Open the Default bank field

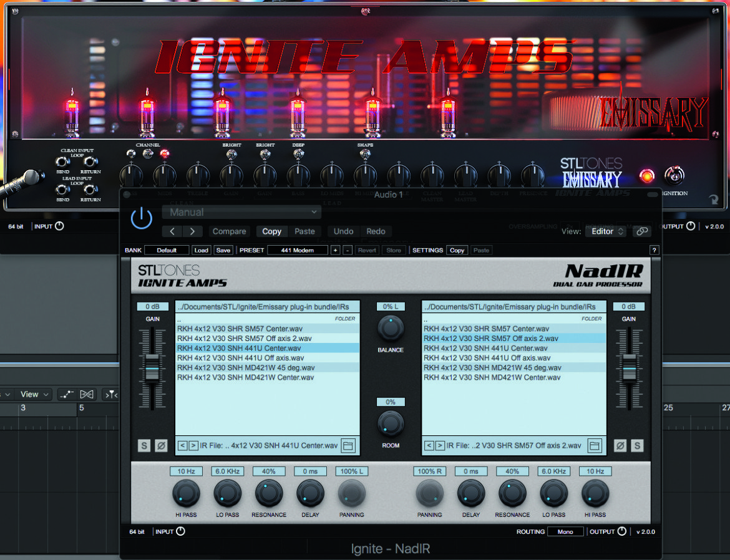tap(167, 251)
